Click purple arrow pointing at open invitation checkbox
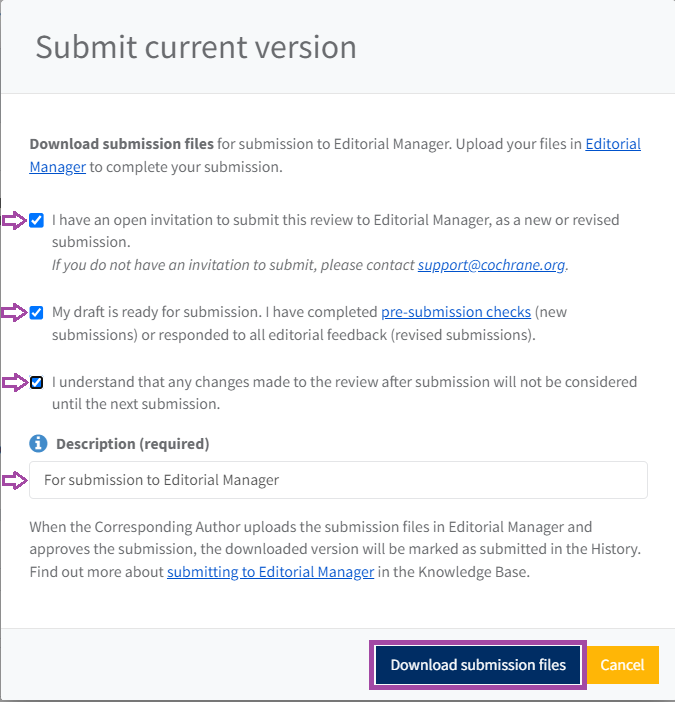 tap(15, 220)
